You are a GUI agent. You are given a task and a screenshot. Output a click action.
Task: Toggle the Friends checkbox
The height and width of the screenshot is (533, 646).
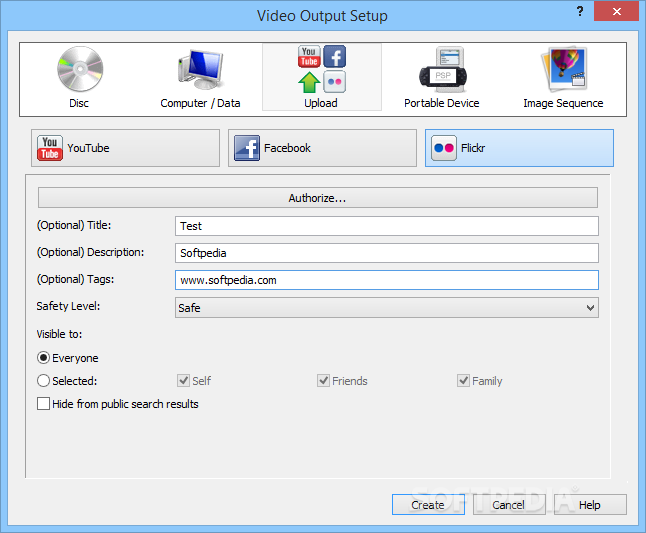(323, 381)
